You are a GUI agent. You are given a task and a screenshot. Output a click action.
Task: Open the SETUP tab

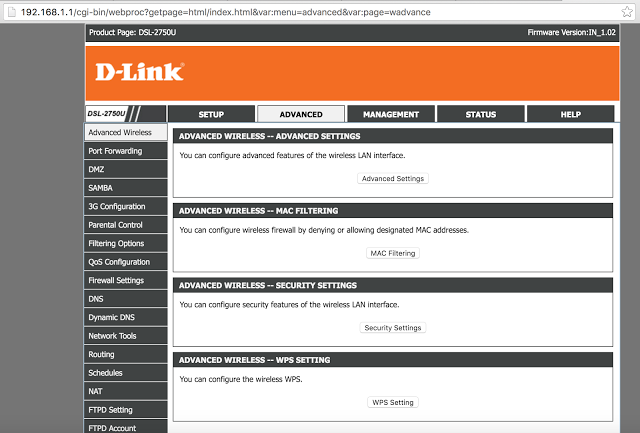coord(211,114)
